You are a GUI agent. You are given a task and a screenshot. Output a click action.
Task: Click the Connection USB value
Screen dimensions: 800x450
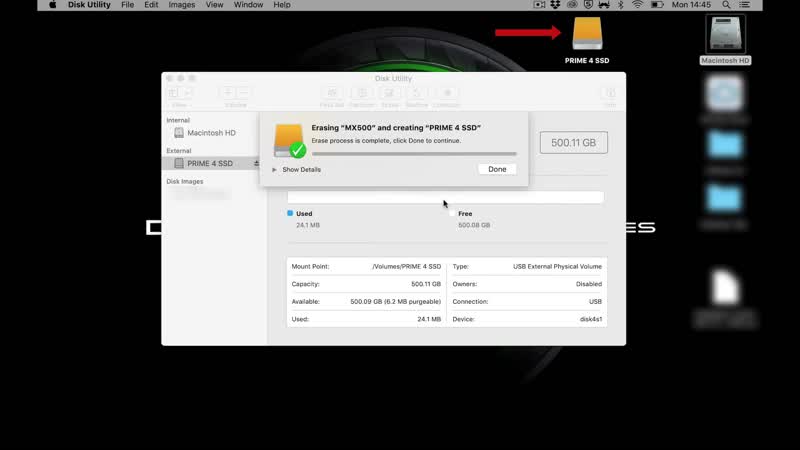(x=595, y=302)
